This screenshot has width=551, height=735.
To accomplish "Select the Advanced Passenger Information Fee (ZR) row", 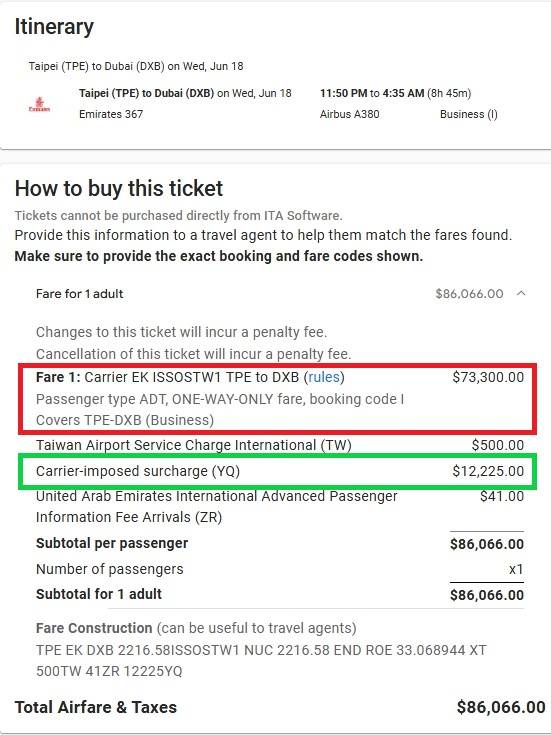I will (279, 507).
